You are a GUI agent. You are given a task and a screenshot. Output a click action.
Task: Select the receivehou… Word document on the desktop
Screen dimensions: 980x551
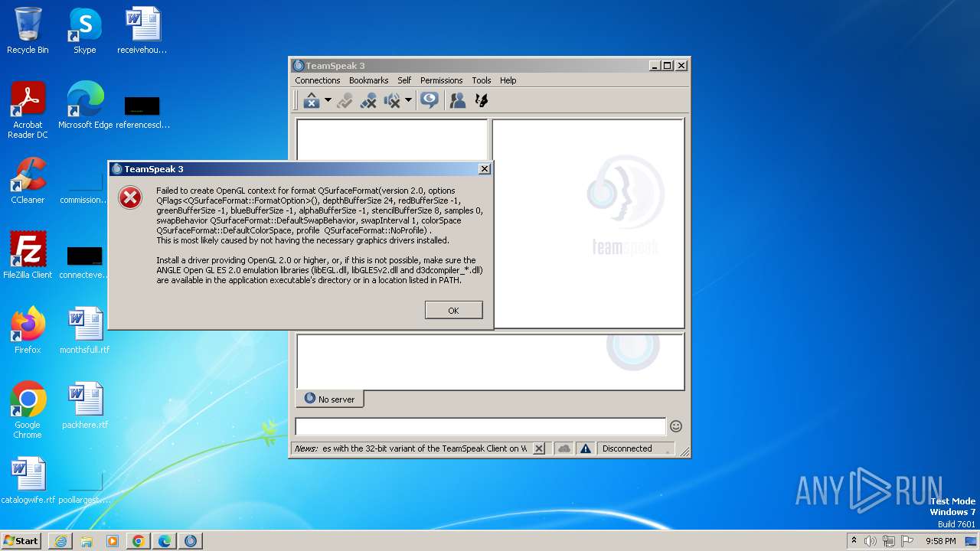[142, 31]
